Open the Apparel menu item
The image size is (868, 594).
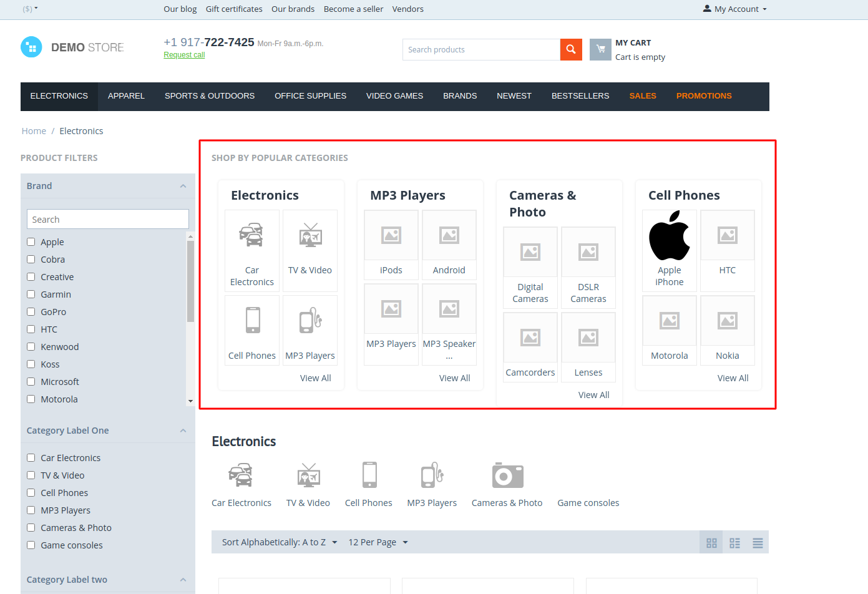pyautogui.click(x=126, y=96)
